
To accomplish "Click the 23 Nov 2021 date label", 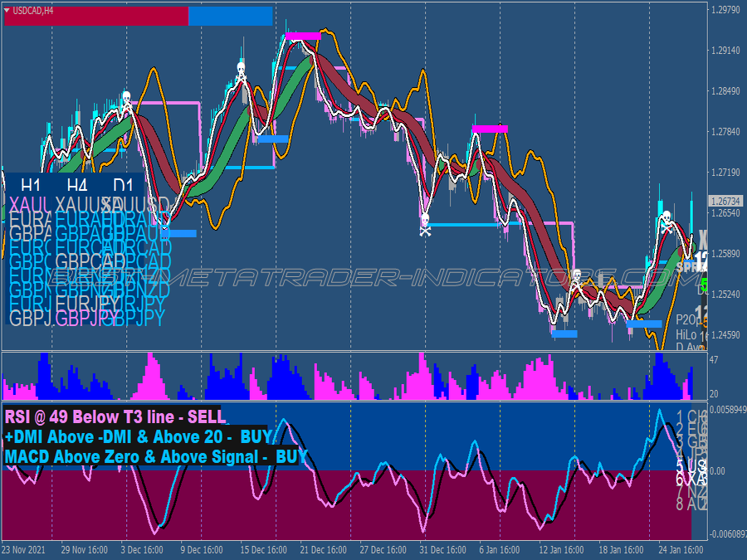I will (x=23, y=550).
